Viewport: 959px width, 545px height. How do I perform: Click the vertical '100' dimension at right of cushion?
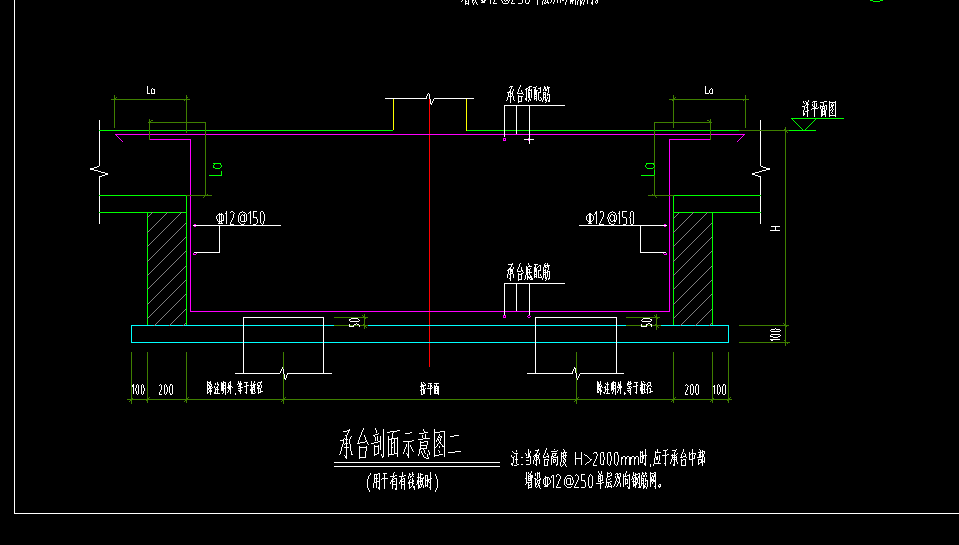(x=776, y=335)
